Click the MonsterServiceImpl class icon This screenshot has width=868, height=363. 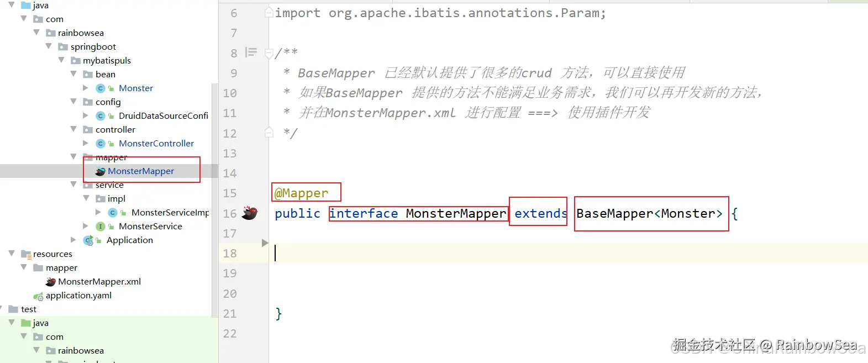113,213
